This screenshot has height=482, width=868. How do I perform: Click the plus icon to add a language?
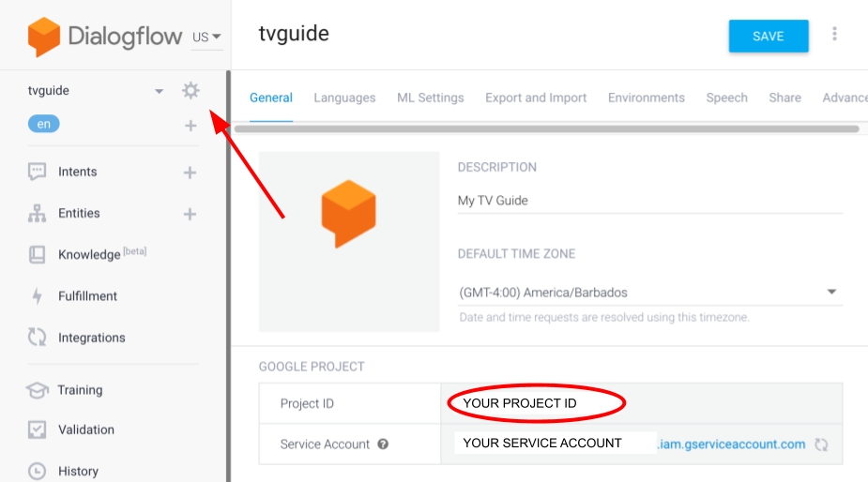point(190,125)
